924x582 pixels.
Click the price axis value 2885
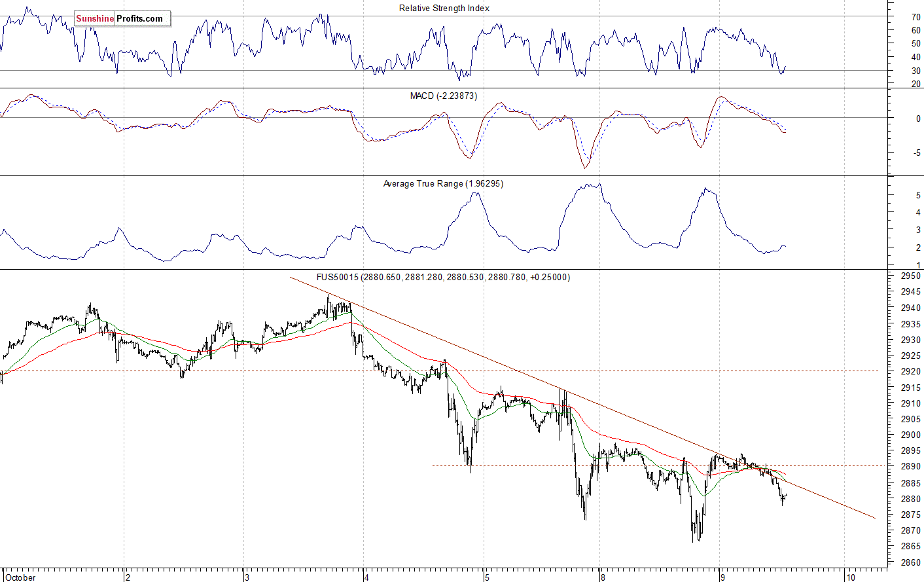[912, 483]
